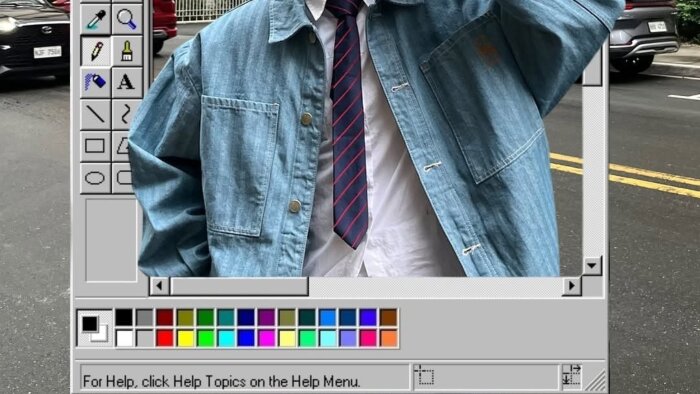This screenshot has height=394, width=700.
Task: Click the horizontal scrollbar right arrow
Action: pos(571,286)
